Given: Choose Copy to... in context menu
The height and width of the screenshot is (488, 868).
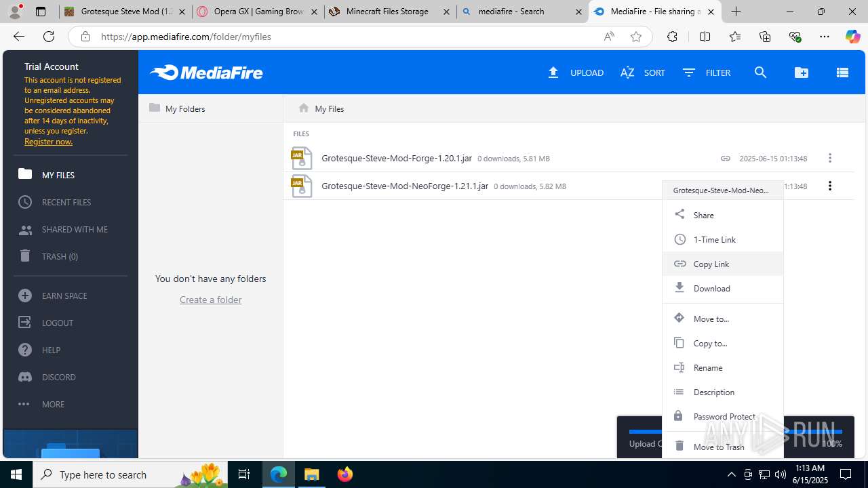Looking at the screenshot, I should [x=723, y=343].
